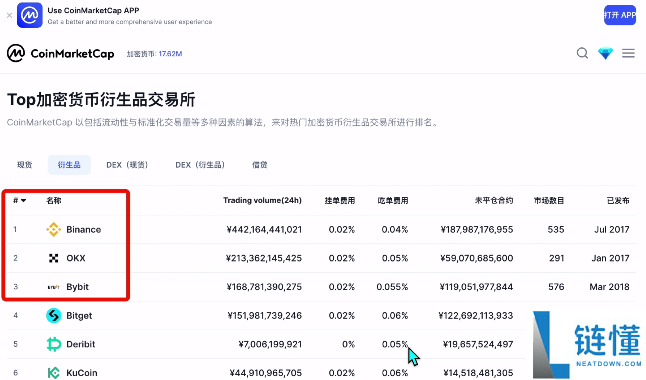This screenshot has height=380, width=646.
Task: Open the CoinMarketCap home logo
Action: coord(61,54)
